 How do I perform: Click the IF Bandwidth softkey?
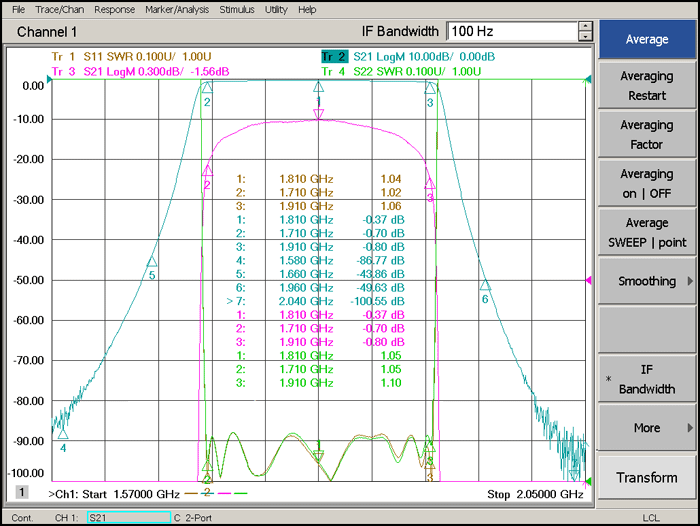[647, 379]
